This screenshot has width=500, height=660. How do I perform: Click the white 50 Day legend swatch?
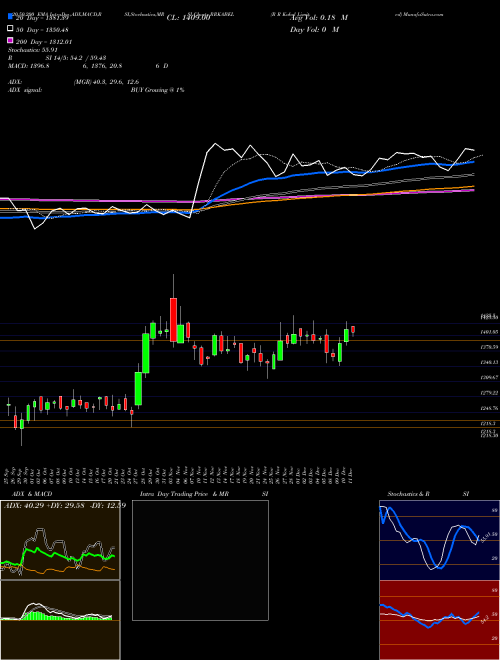point(10,29)
